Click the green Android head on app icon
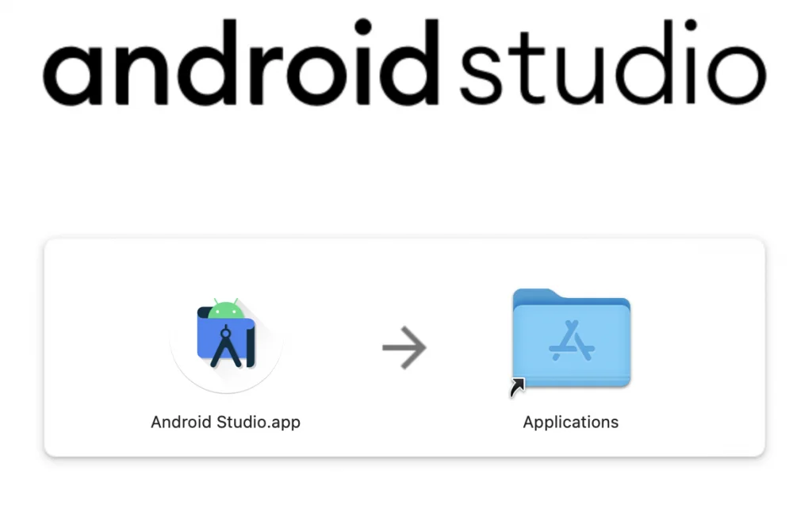Image resolution: width=812 pixels, height=505 pixels. [226, 309]
